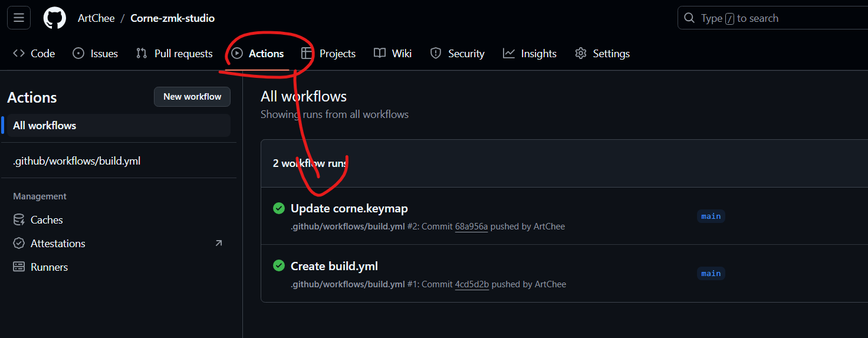
Task: Select the Actions tab
Action: pos(257,54)
